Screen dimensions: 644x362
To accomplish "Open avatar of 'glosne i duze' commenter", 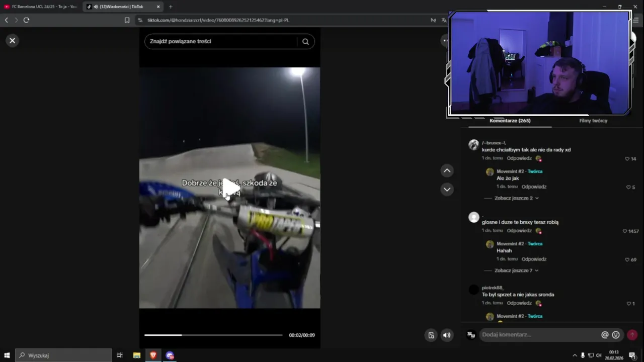I will click(x=473, y=217).
